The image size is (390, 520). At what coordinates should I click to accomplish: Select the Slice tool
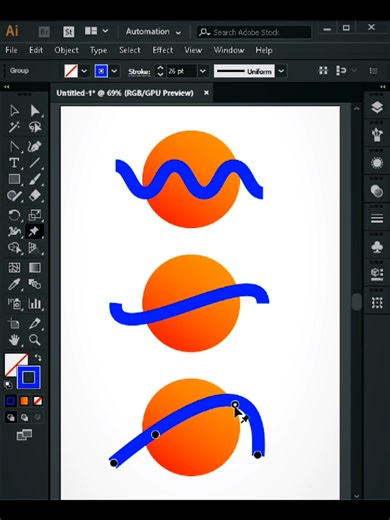35,323
